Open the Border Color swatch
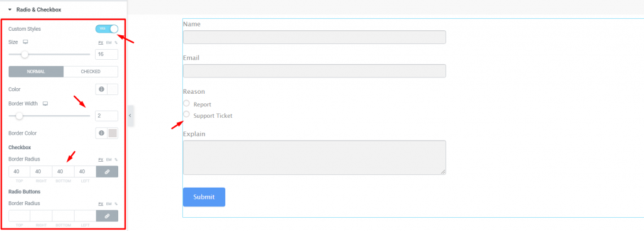This screenshot has height=231, width=644. (113, 133)
